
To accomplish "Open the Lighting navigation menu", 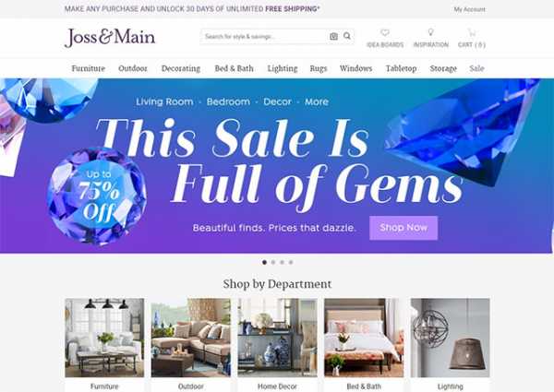I will [283, 68].
